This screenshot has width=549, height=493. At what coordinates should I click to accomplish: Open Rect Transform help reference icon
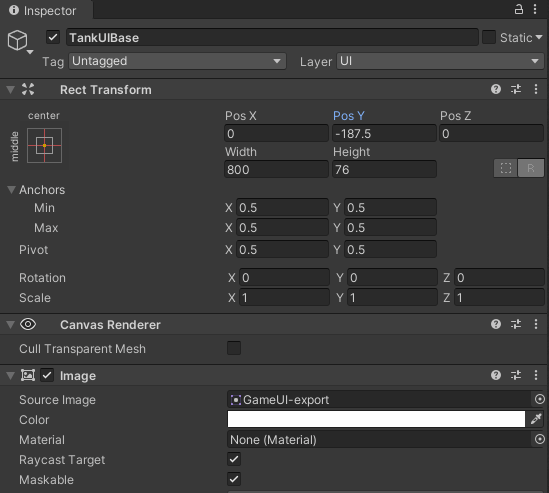496,89
